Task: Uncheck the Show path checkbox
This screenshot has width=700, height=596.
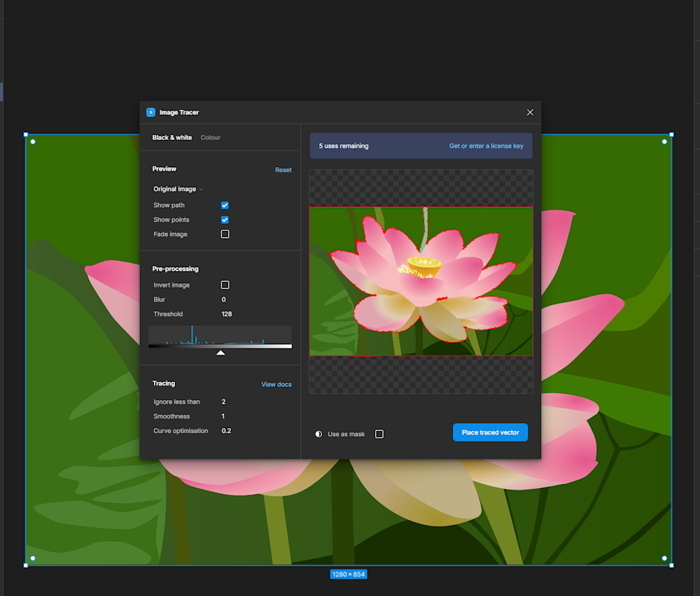Action: click(x=225, y=206)
